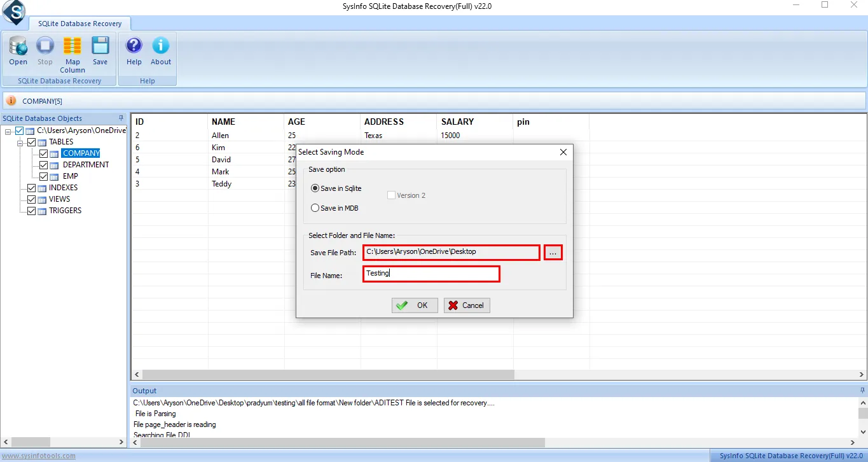This screenshot has width=868, height=462.
Task: Click the AGE column header
Action: [322, 122]
